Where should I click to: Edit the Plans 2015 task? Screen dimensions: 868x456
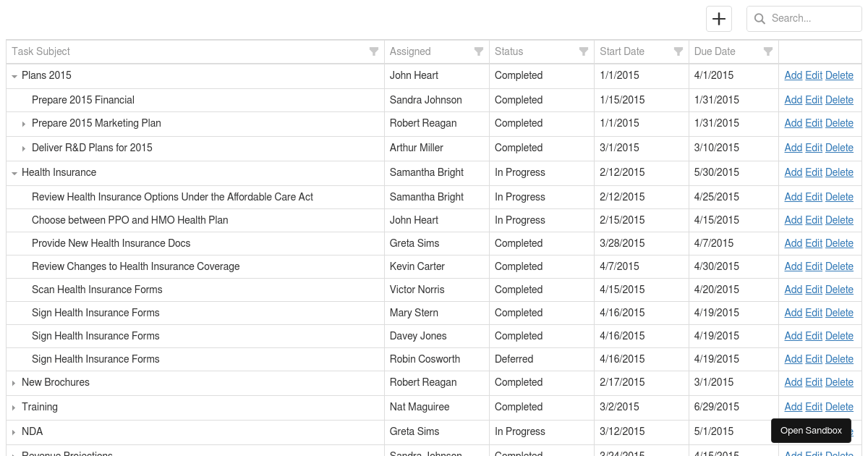coord(813,75)
